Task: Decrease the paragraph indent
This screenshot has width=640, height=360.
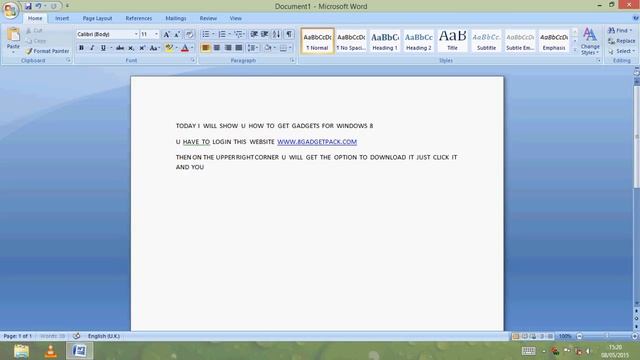Action: (x=254, y=34)
